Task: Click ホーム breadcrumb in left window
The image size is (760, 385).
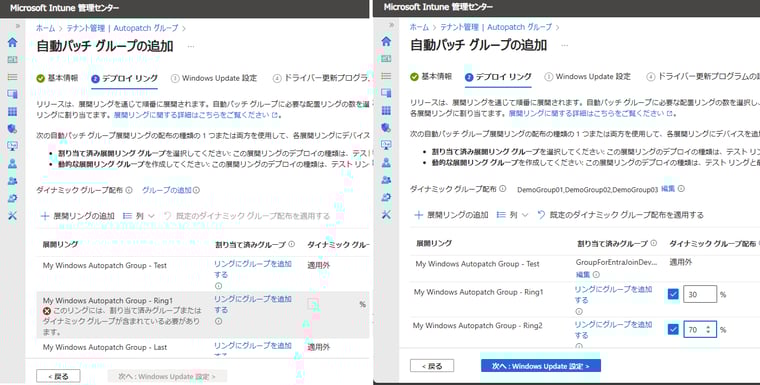Action: [x=46, y=28]
